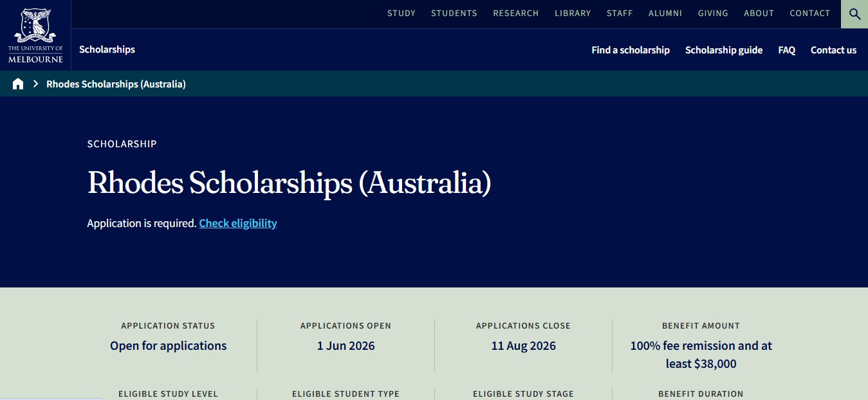Image resolution: width=868 pixels, height=400 pixels.
Task: Open the Contact us link
Action: point(833,50)
